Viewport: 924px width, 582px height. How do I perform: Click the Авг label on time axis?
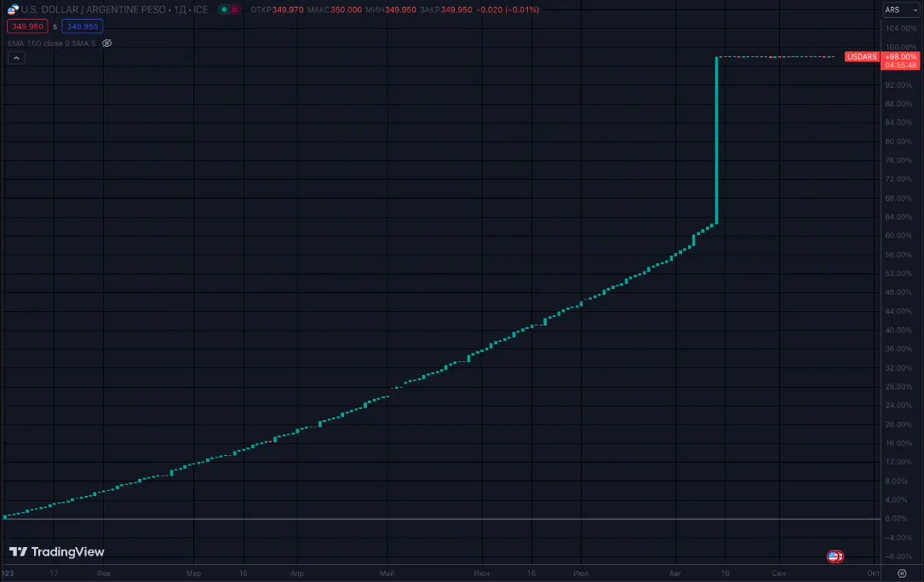click(x=675, y=573)
